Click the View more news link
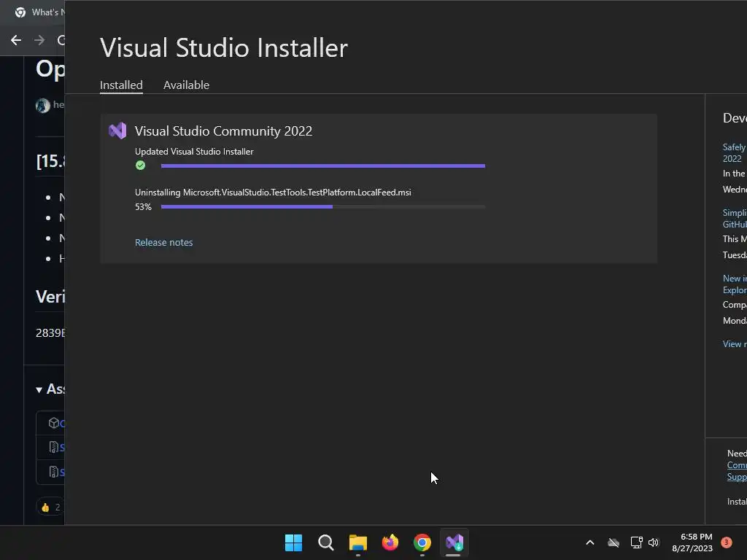This screenshot has width=747, height=560. [x=734, y=344]
